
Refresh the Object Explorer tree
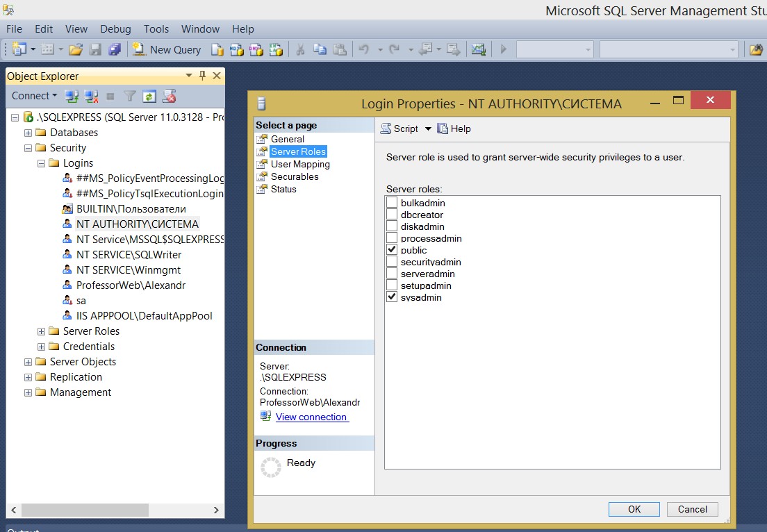coord(149,97)
